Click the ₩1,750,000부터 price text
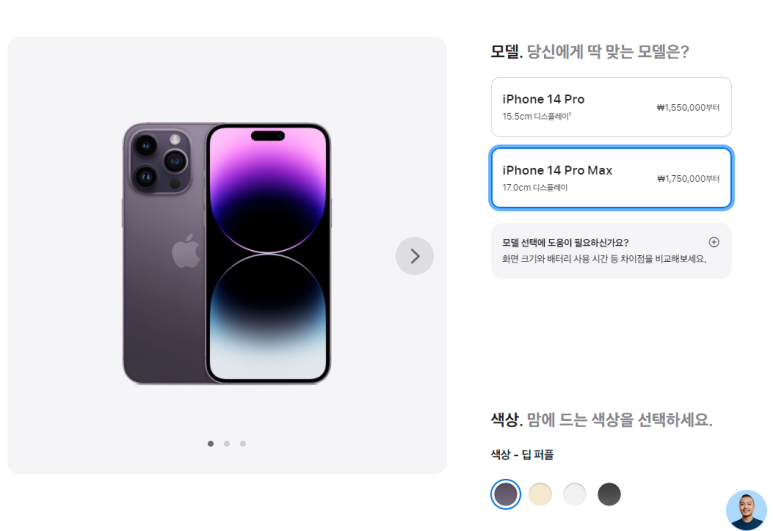 [x=688, y=178]
